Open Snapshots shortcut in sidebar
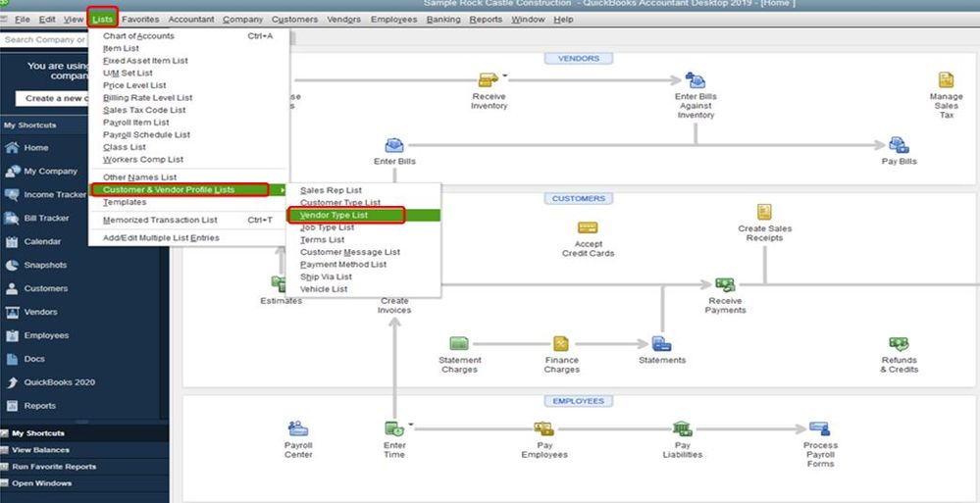The image size is (980, 503). (x=45, y=265)
